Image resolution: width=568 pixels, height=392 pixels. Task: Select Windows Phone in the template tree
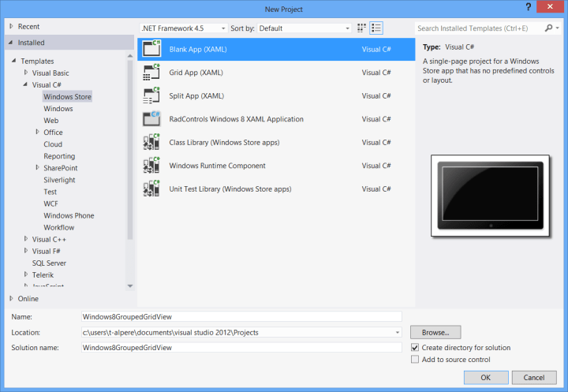pyautogui.click(x=69, y=215)
